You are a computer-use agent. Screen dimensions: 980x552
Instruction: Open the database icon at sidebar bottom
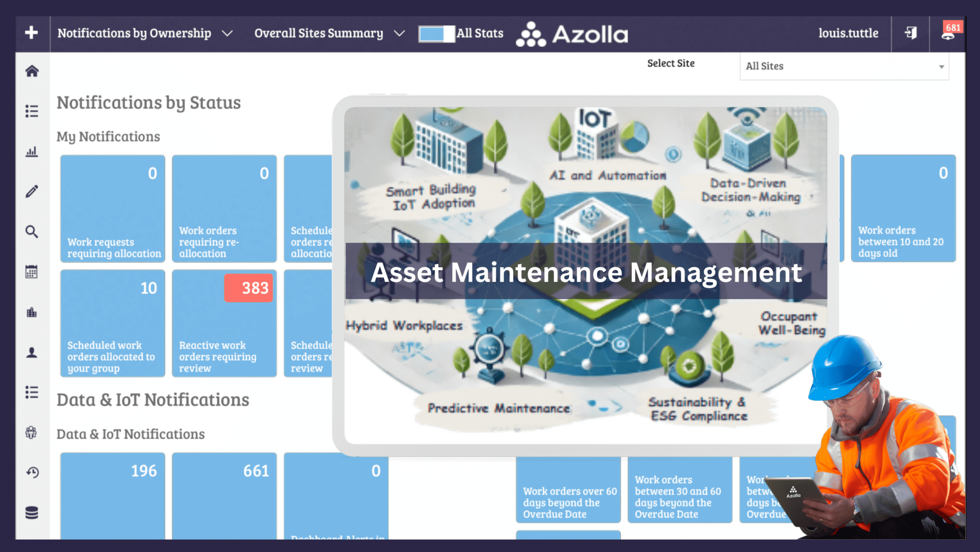tap(32, 513)
